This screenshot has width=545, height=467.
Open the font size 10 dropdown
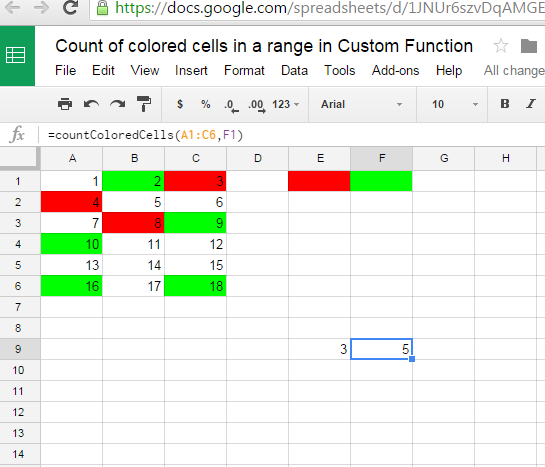click(455, 104)
